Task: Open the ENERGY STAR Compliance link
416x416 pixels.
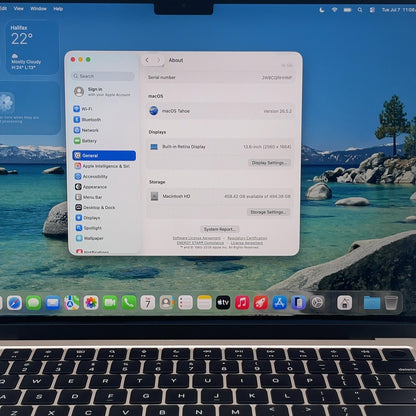Action: (200, 243)
